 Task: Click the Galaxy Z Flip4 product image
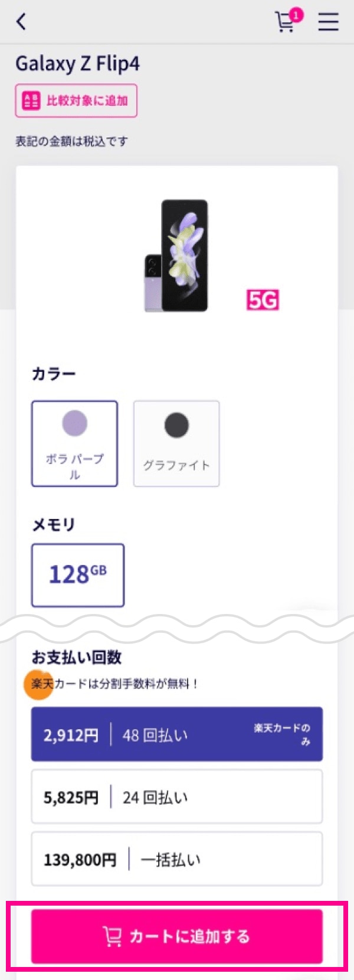(x=176, y=256)
